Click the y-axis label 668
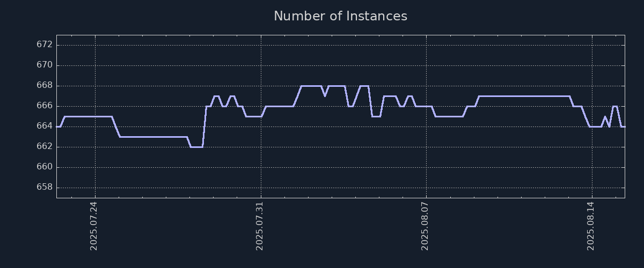Viewport: 644px width, 268px height. (45, 85)
